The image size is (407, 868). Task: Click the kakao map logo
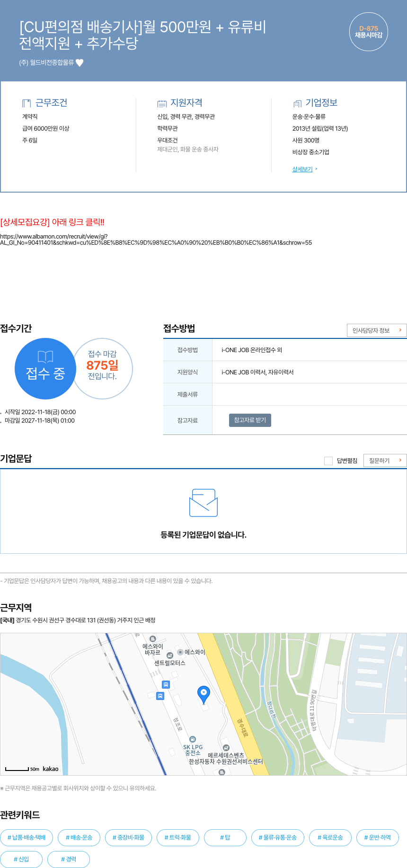51,769
